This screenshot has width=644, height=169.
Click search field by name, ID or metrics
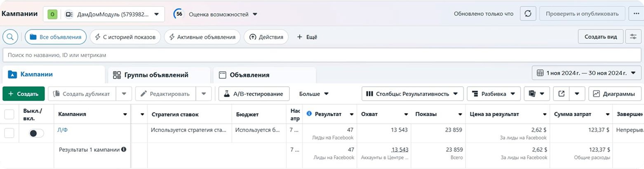322,55
